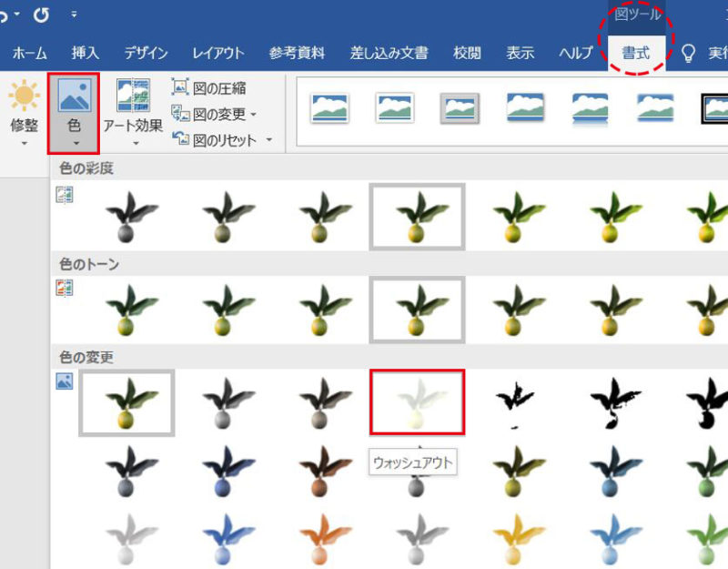
Task: Choose the ウォッシュアウト washout recolor option
Action: [x=417, y=402]
